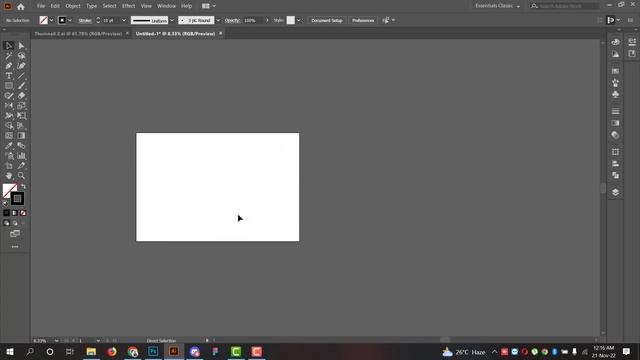Screen dimensions: 640x360
Task: Open the graphic Style dropdown
Action: [x=299, y=20]
